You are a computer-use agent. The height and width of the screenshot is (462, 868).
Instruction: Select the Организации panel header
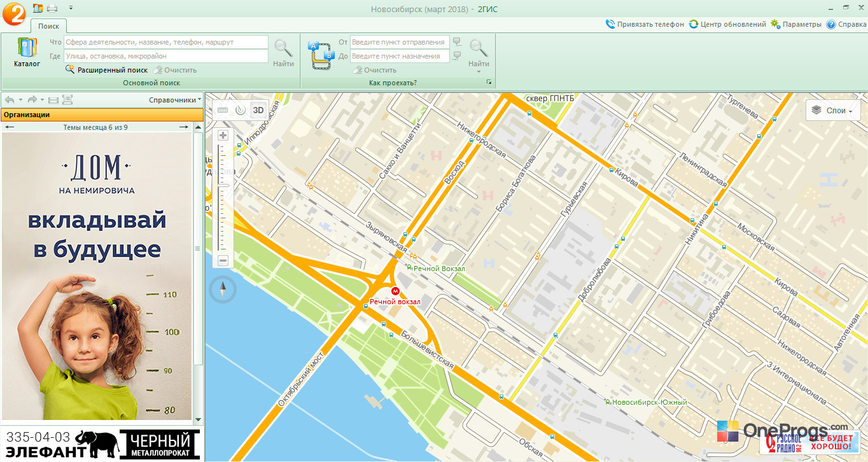[x=102, y=115]
